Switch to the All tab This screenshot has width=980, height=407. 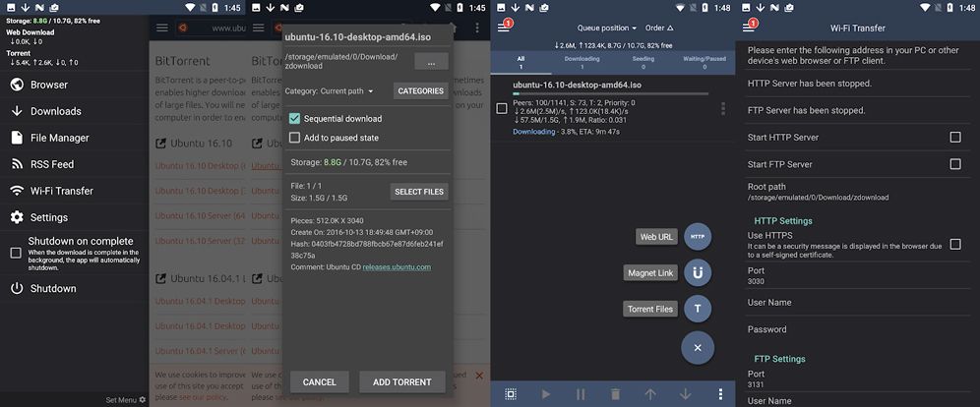(521, 62)
